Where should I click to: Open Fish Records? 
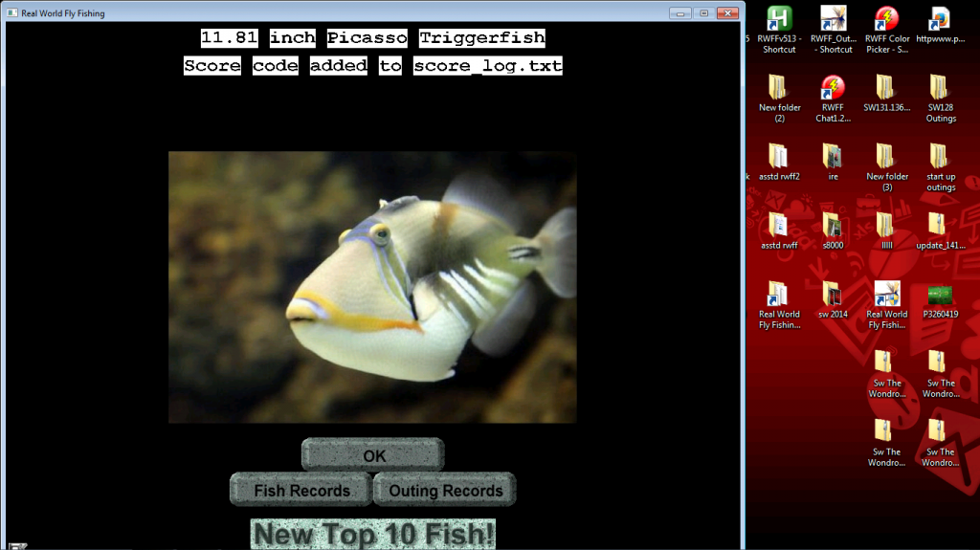(x=301, y=490)
